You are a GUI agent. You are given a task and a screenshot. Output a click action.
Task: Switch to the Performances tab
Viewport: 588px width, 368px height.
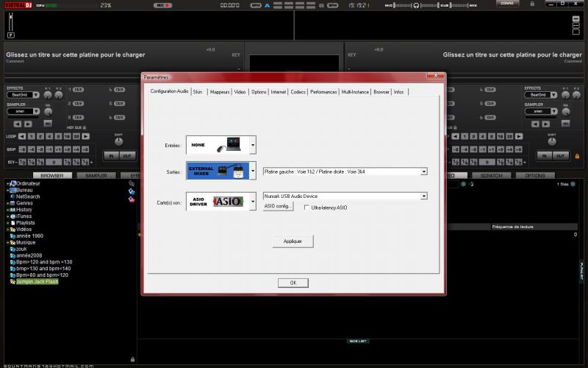[323, 92]
